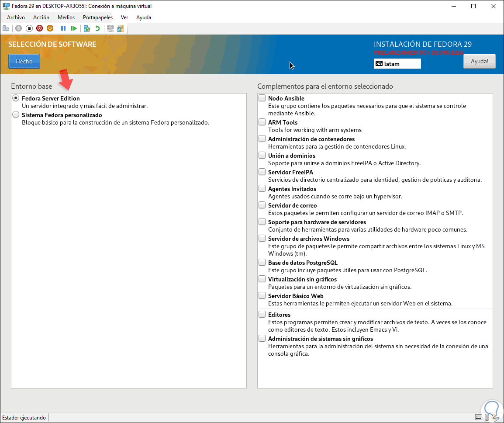
Task: Click the INSTALACIÓN DE FEDORA 29 text
Action: pyautogui.click(x=423, y=45)
